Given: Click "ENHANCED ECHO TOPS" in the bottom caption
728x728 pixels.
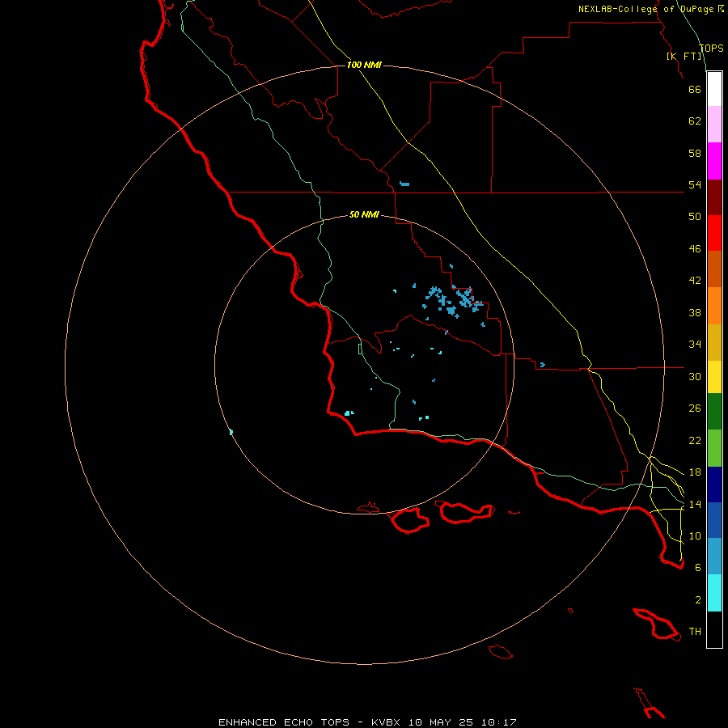Looking at the screenshot, I should pyautogui.click(x=284, y=722).
